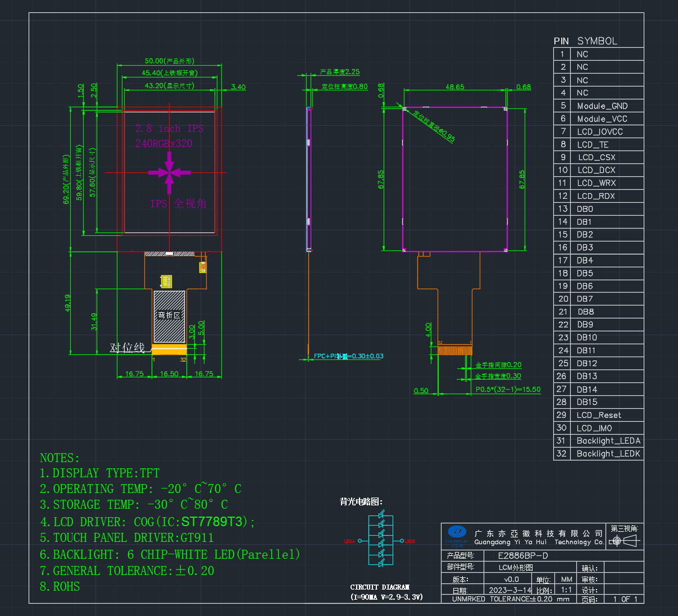Click the 'LCD_WRX' pin symbol

tap(597, 183)
